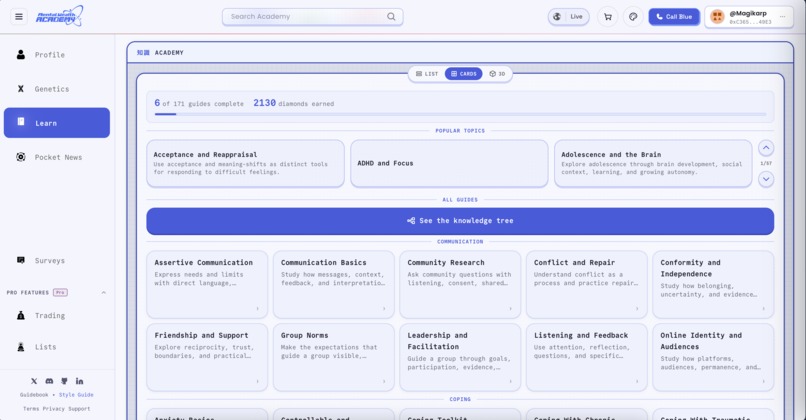
Task: Click the Pro badge
Action: click(60, 293)
